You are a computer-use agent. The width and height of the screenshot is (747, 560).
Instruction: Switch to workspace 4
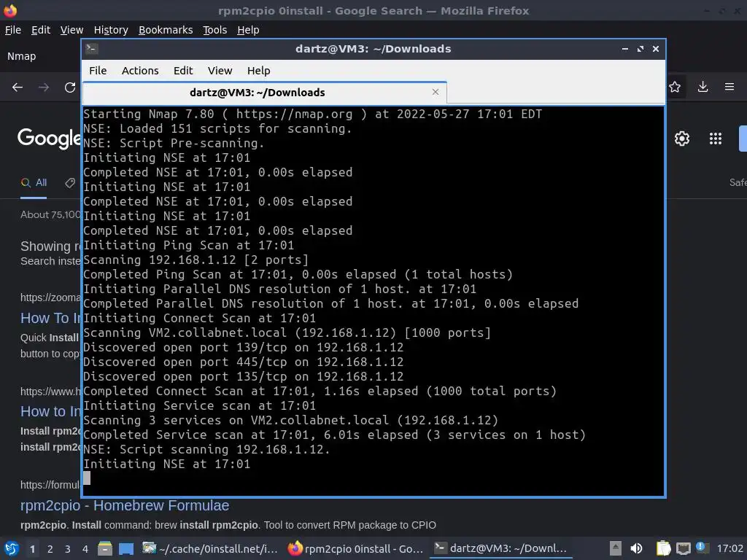[85, 549]
